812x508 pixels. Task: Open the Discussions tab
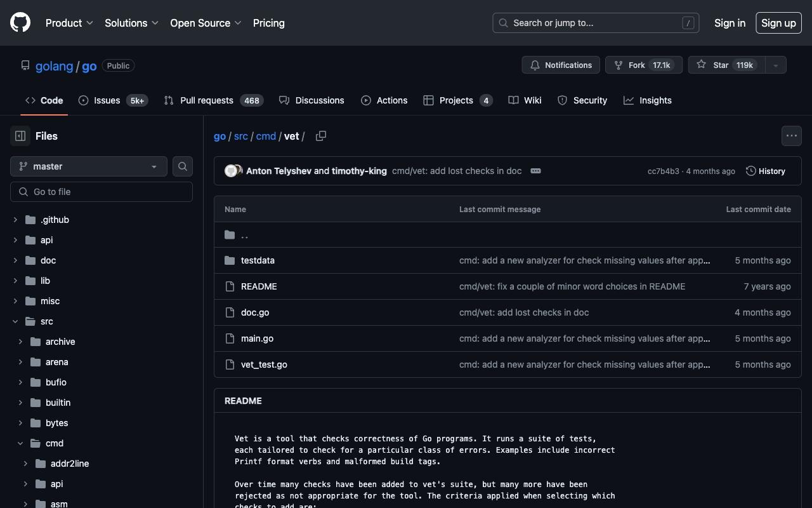point(311,100)
